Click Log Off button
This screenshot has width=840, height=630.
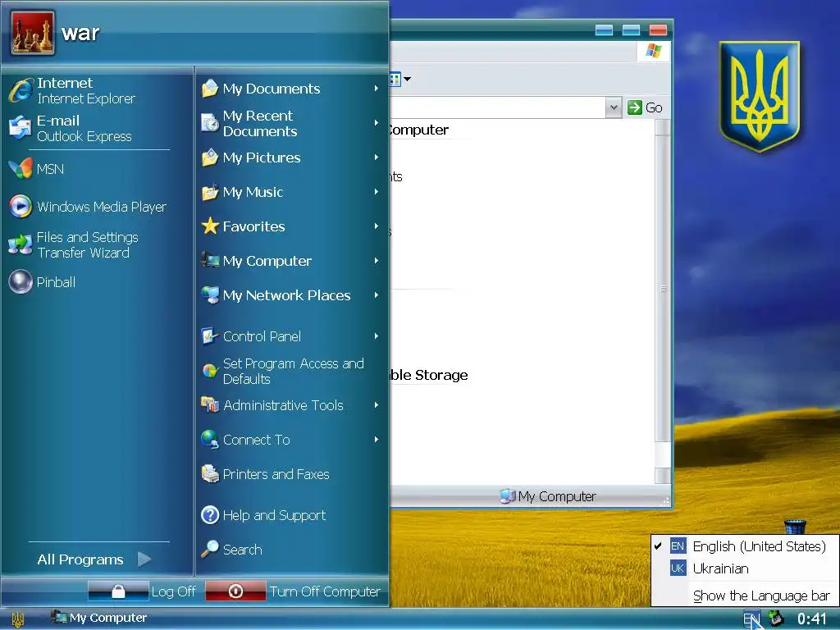(x=143, y=591)
